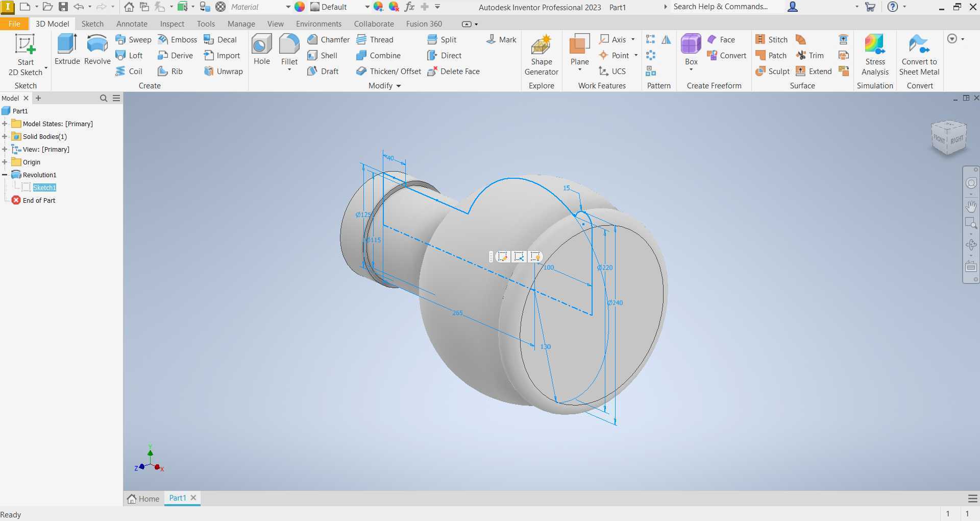
Task: Go to the Home document tab
Action: click(143, 499)
